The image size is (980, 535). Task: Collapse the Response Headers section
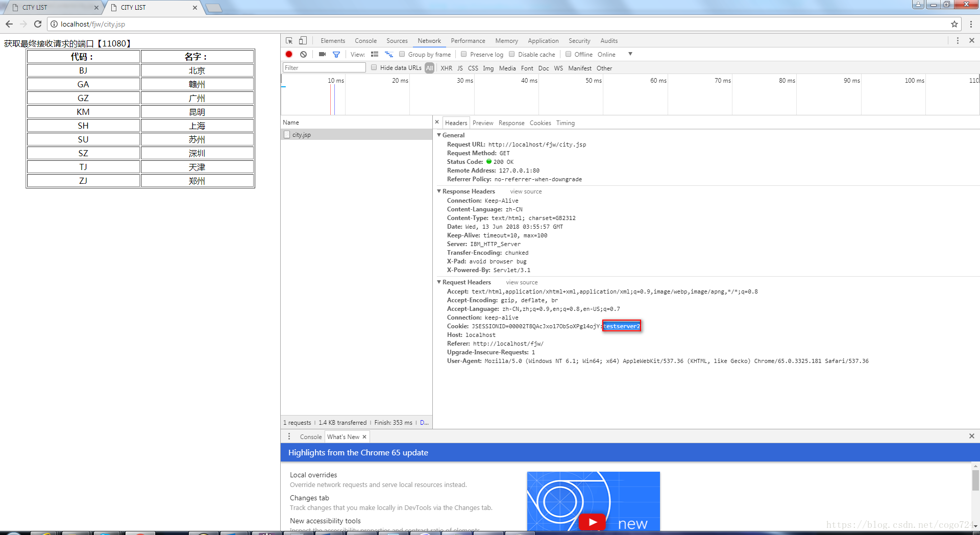coord(439,191)
